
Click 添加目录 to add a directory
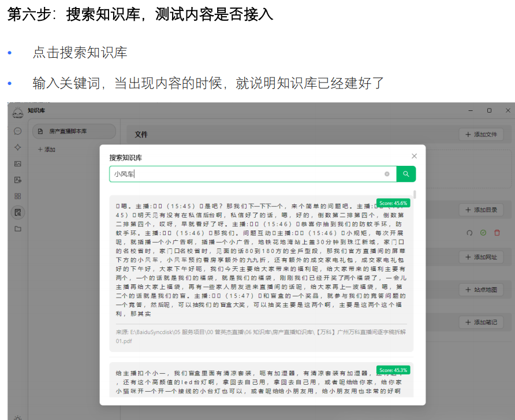[481, 210]
